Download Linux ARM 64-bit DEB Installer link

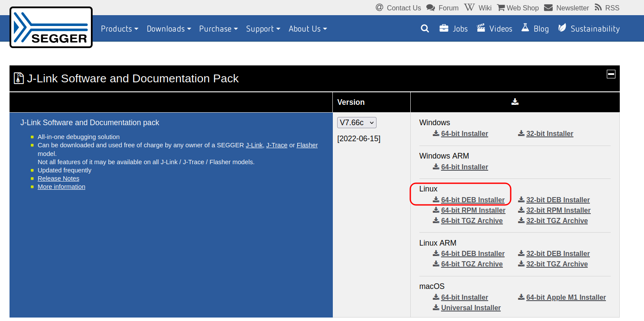coord(473,254)
